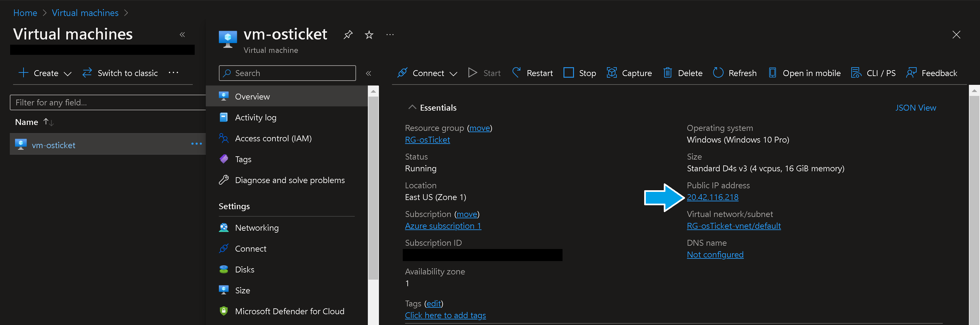This screenshot has width=980, height=325.
Task: Sort the list by Name column
Action: click(x=34, y=122)
